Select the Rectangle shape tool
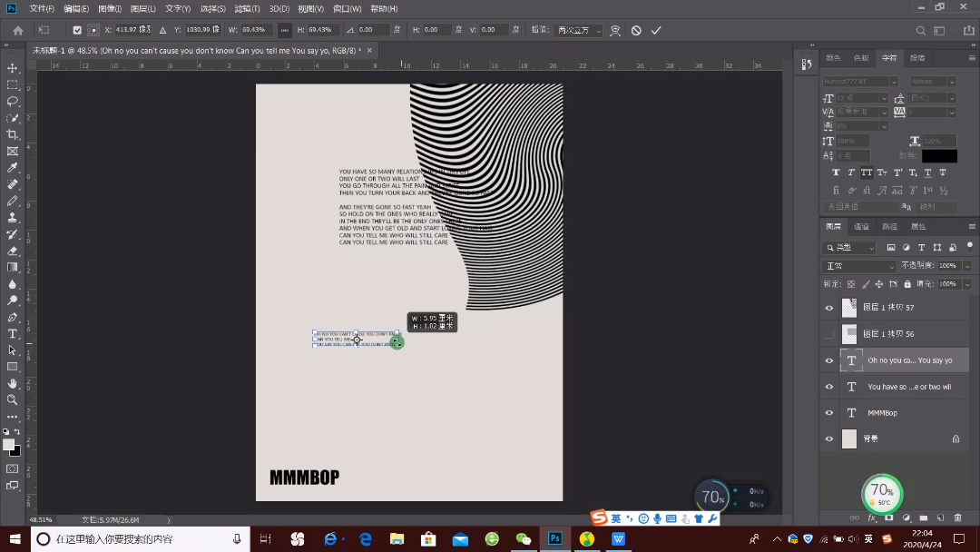 pyautogui.click(x=13, y=367)
